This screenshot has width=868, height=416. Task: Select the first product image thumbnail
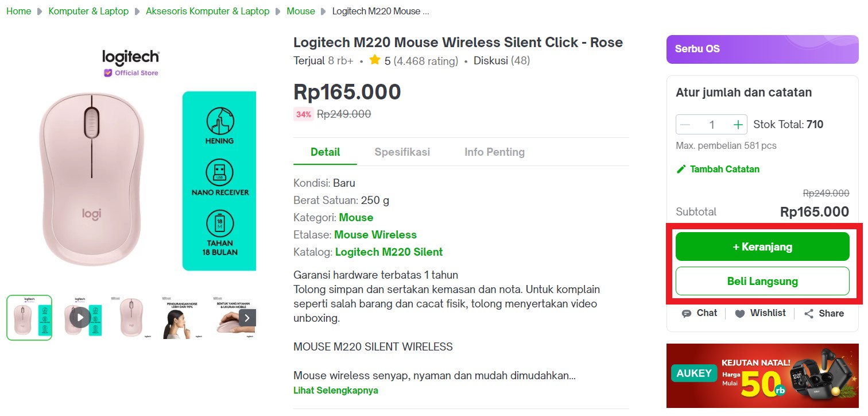[29, 317]
